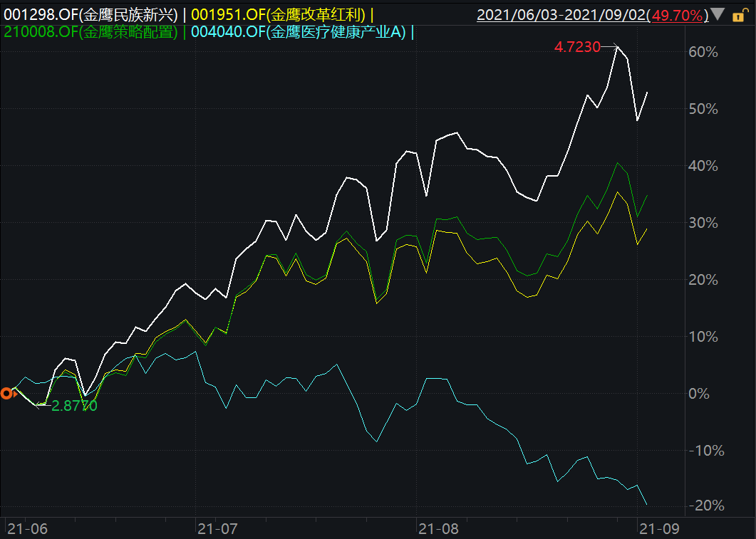Click the white line's peak point arrow
This screenshot has width=756, height=539.
pyautogui.click(x=610, y=47)
